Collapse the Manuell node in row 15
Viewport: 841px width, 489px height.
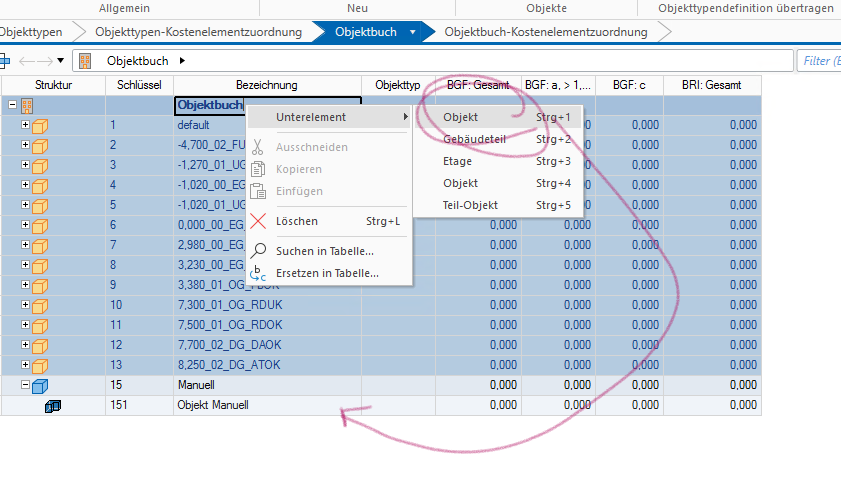[25, 385]
